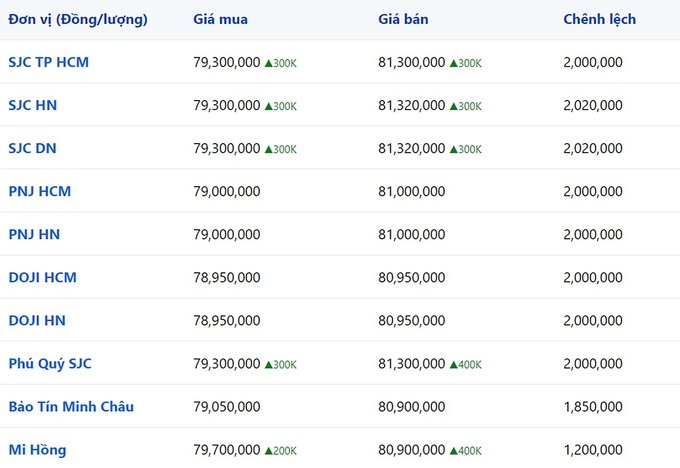
Task: Click green up arrow in SJC DN buy price
Action: pos(268,149)
